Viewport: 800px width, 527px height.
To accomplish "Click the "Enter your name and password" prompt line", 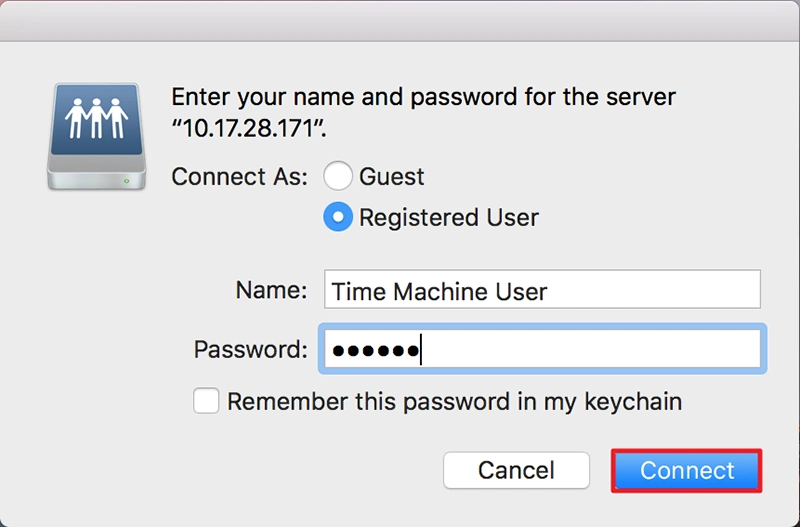I will [424, 98].
